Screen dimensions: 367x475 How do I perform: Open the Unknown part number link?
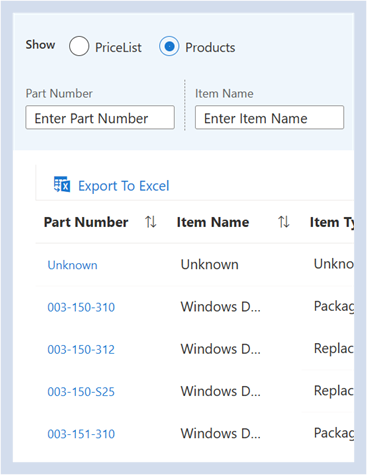[x=72, y=265]
